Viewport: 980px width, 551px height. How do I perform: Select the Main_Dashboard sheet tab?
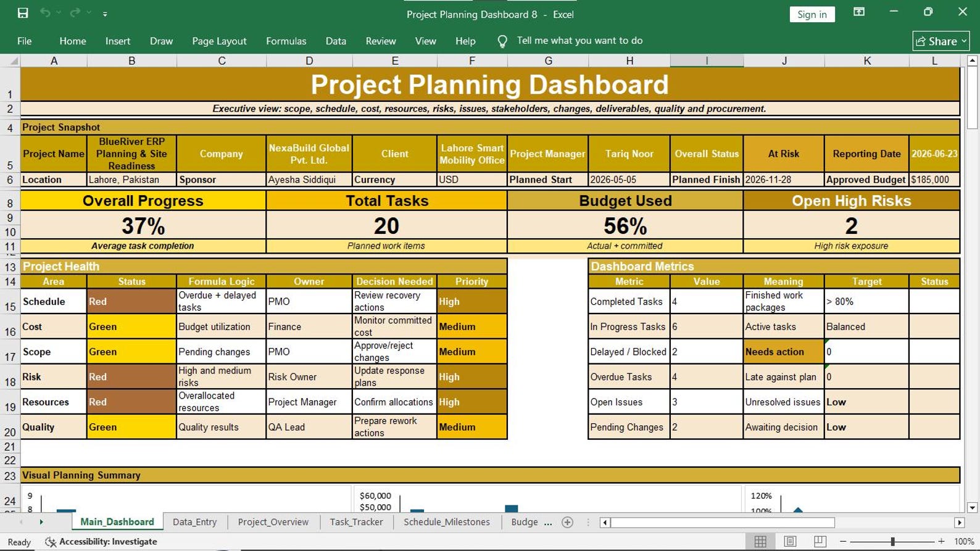click(x=117, y=522)
